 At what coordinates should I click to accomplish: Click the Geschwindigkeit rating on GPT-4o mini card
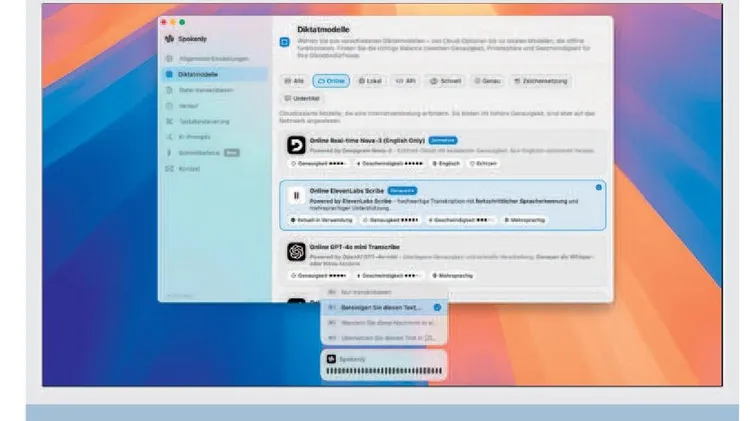(x=389, y=276)
